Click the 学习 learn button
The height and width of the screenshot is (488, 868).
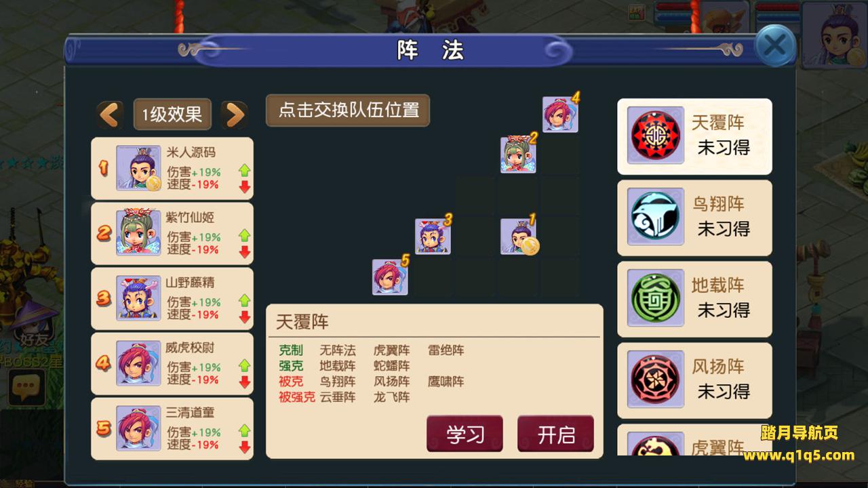pos(465,434)
